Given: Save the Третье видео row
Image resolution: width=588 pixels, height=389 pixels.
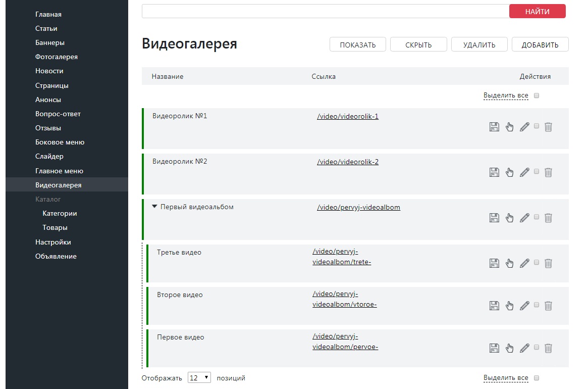Looking at the screenshot, I should (494, 263).
